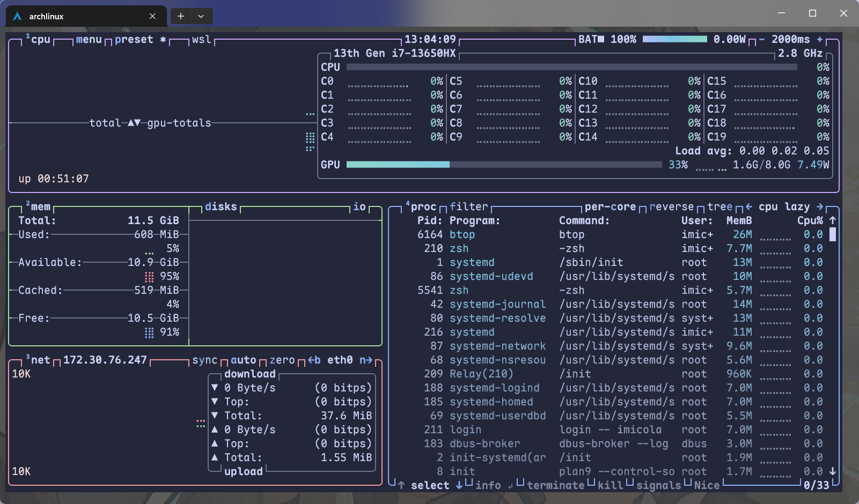Cycle the preset layout option
Image resolution: width=859 pixels, height=504 pixels.
(134, 40)
